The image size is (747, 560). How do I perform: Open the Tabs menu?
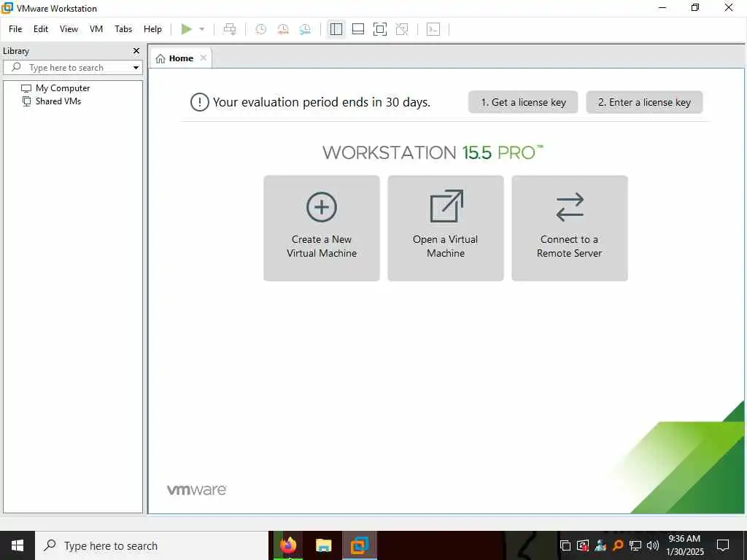pyautogui.click(x=123, y=29)
